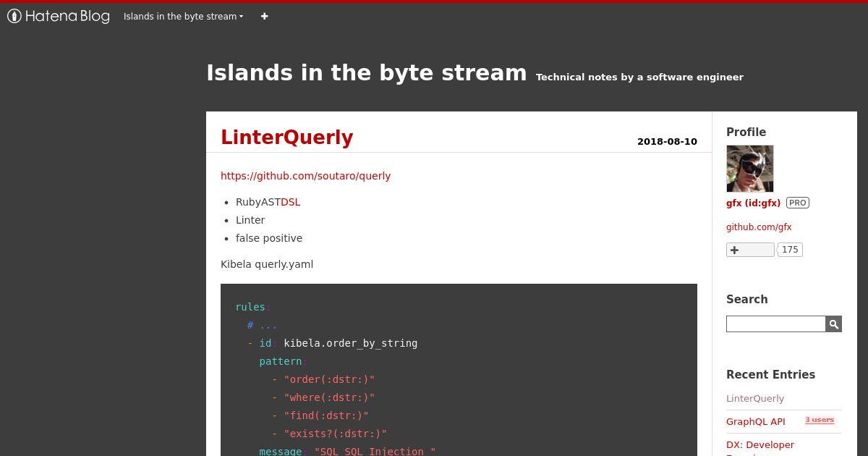Click the "Technical notes by a software engineer" subtitle
Screen dimensions: 868x456
pos(639,77)
